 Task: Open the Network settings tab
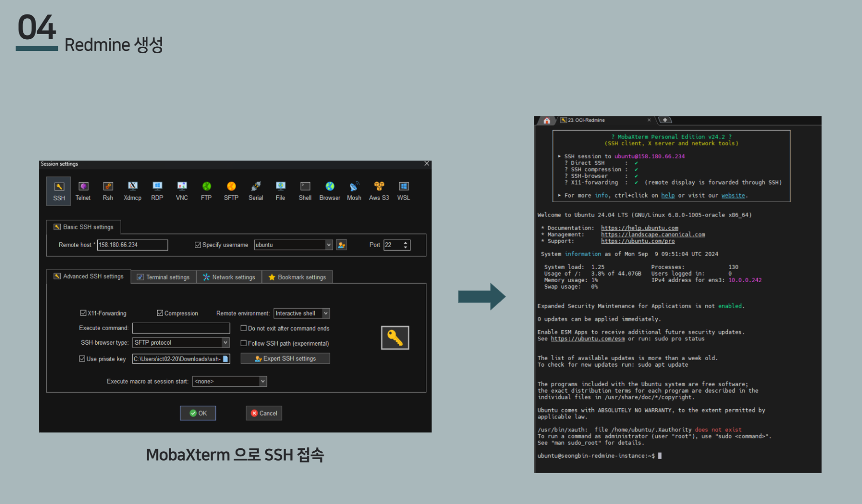(229, 277)
